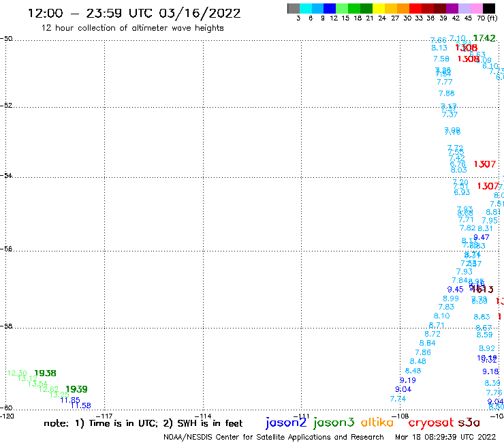Click the wave height value '7.66'
The height and width of the screenshot is (443, 504).
(x=439, y=40)
